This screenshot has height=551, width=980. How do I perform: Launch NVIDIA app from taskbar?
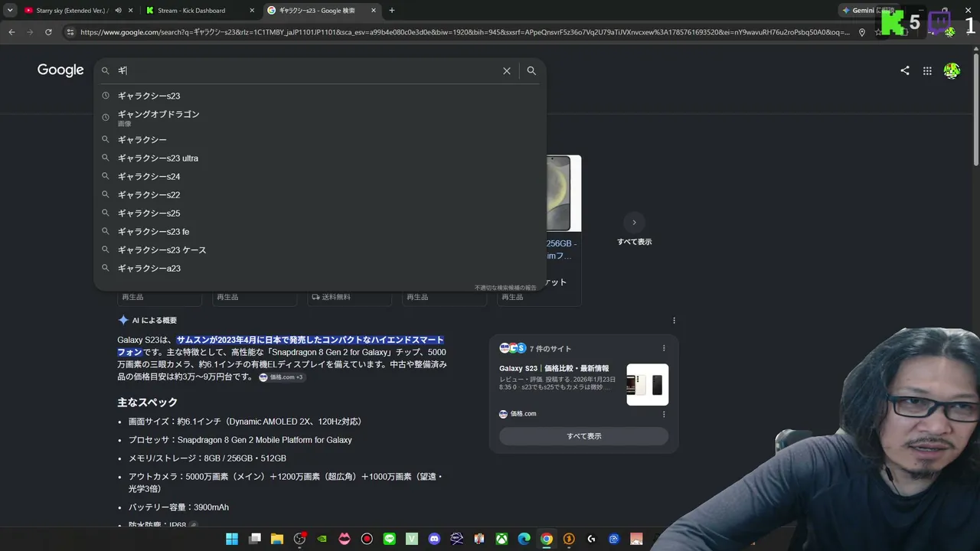[322, 539]
